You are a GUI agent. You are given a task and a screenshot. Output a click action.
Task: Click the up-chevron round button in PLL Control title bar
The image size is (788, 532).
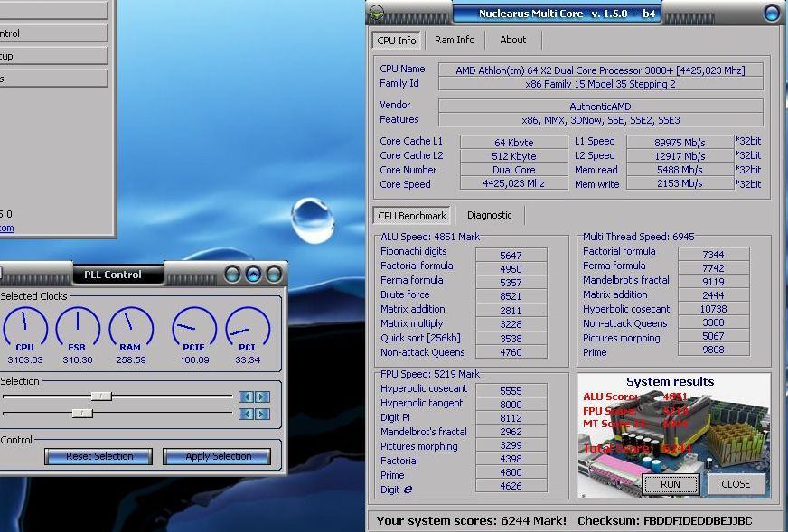tap(253, 274)
